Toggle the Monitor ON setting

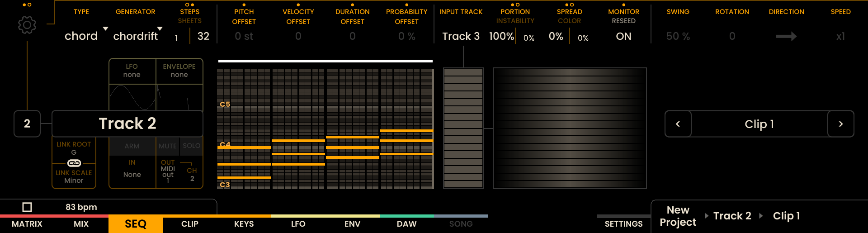click(623, 36)
